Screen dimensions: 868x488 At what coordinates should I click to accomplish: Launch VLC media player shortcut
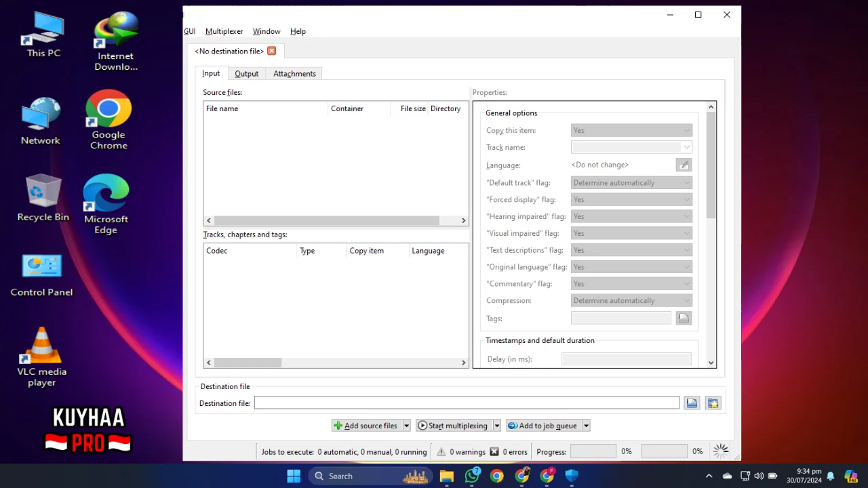[42, 357]
